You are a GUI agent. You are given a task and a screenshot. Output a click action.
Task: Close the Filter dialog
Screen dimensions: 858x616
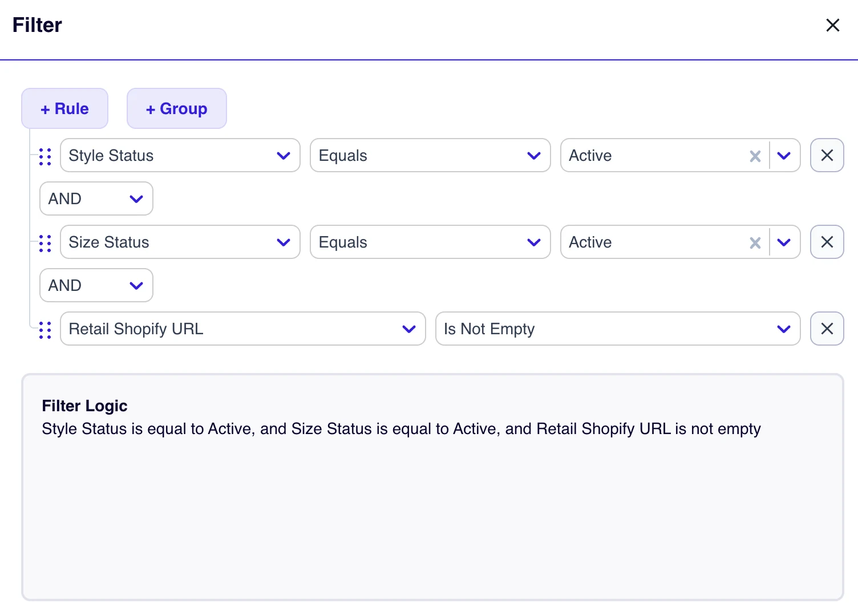click(x=832, y=25)
